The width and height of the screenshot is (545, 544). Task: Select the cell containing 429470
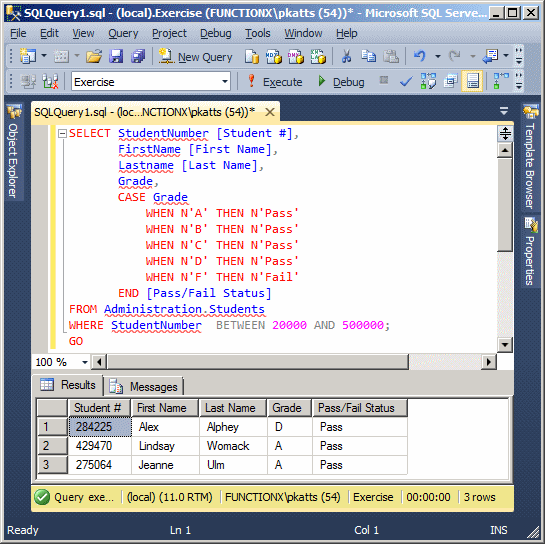click(100, 446)
